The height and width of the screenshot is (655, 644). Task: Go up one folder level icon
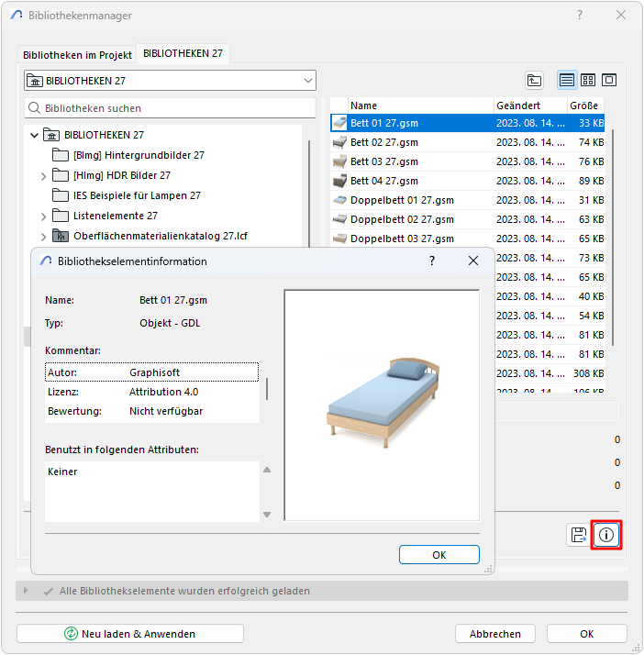[534, 80]
